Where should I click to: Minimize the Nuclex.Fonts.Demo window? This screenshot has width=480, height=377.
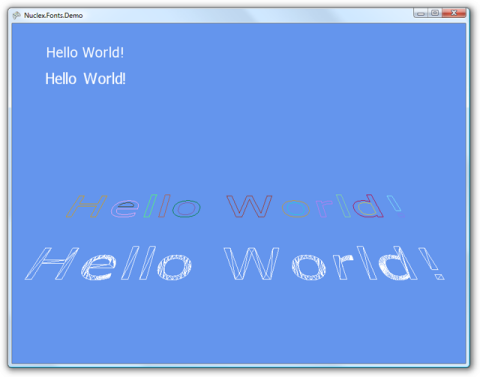click(421, 13)
